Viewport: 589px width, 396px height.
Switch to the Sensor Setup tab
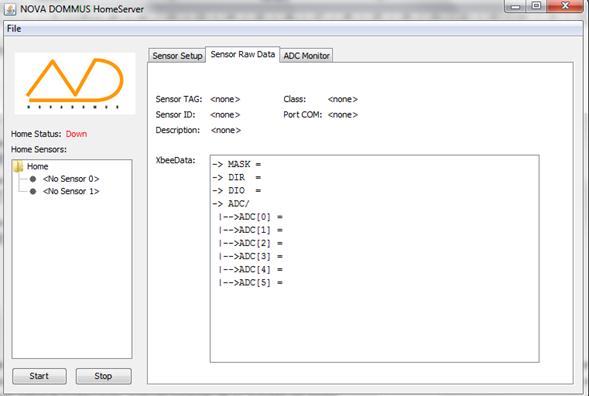[x=177, y=56]
